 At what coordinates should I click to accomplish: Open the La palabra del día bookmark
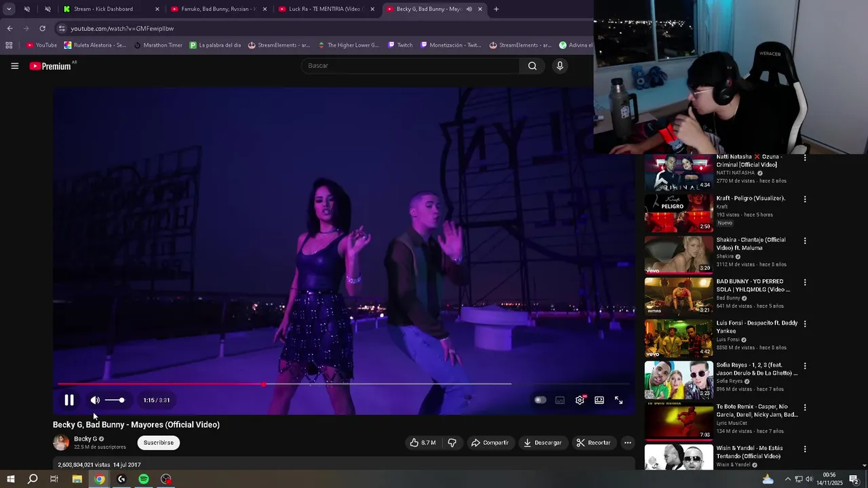pos(215,45)
